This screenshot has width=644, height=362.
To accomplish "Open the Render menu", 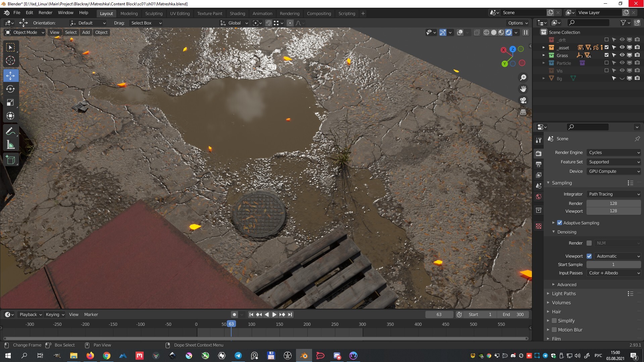I will [x=45, y=12].
